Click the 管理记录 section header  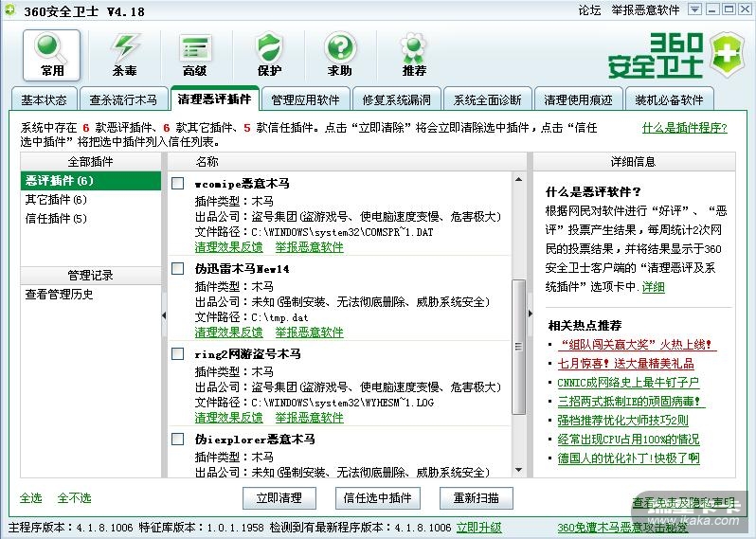click(91, 276)
